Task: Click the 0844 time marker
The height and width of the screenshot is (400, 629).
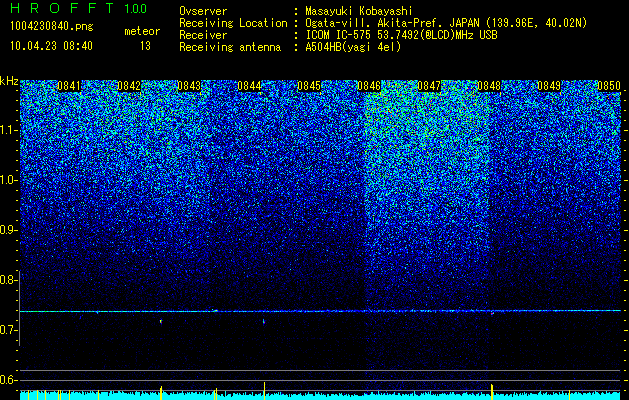Action: click(x=249, y=86)
